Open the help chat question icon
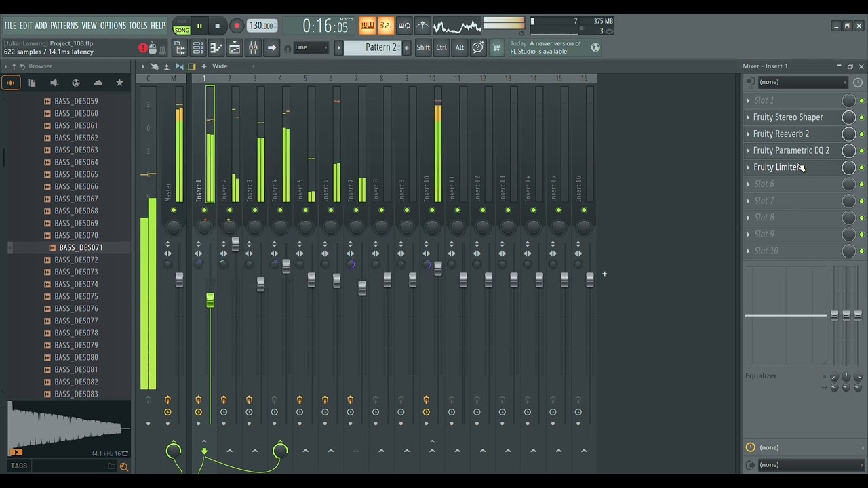 478,47
